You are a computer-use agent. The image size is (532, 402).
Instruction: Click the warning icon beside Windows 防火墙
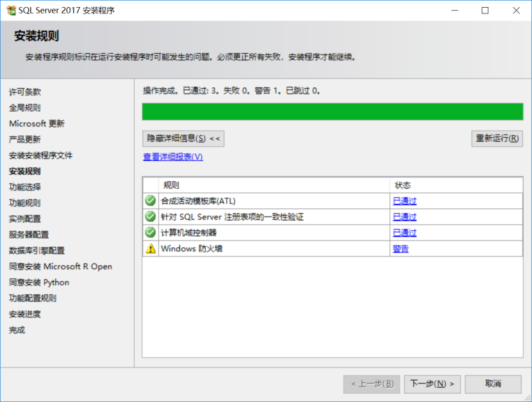tap(150, 249)
